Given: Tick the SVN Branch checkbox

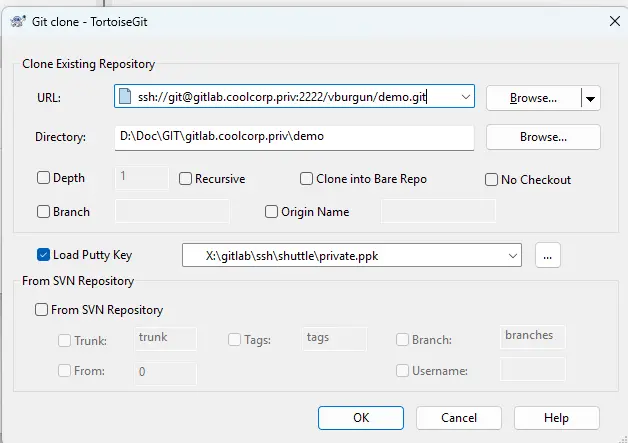Looking at the screenshot, I should (402, 340).
